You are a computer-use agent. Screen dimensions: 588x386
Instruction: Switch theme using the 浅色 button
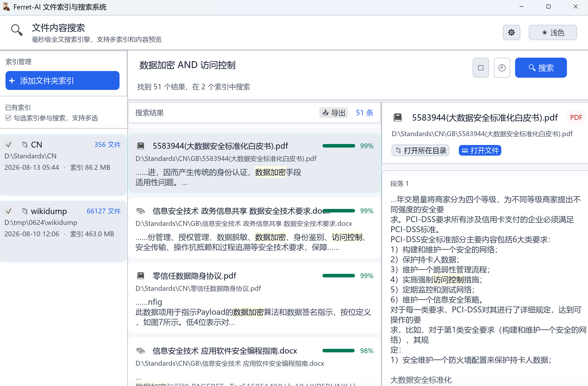pyautogui.click(x=552, y=32)
